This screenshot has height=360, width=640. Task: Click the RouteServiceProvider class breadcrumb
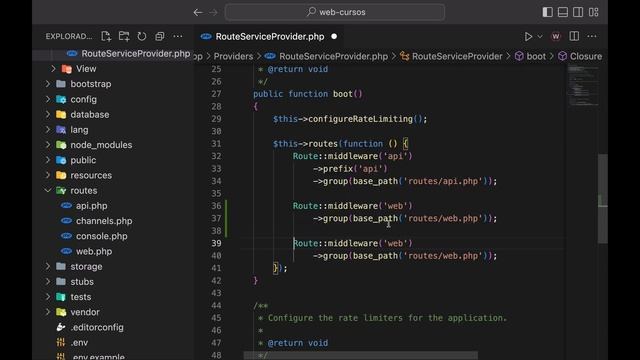tap(457, 56)
